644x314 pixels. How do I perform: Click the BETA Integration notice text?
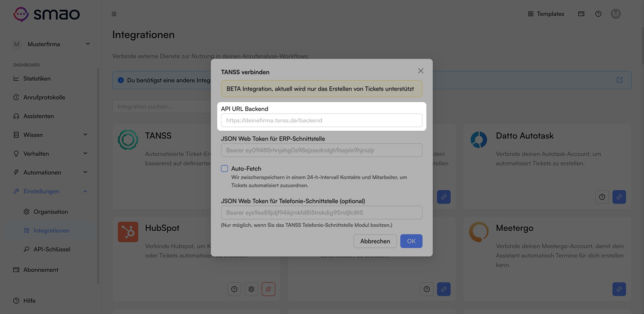click(320, 89)
